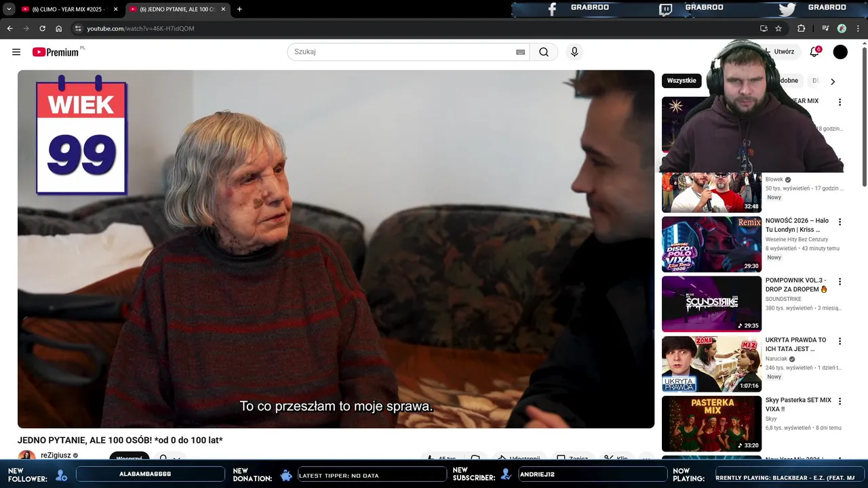Select the Wszystkie filter chip
The image size is (868, 488).
tap(682, 81)
